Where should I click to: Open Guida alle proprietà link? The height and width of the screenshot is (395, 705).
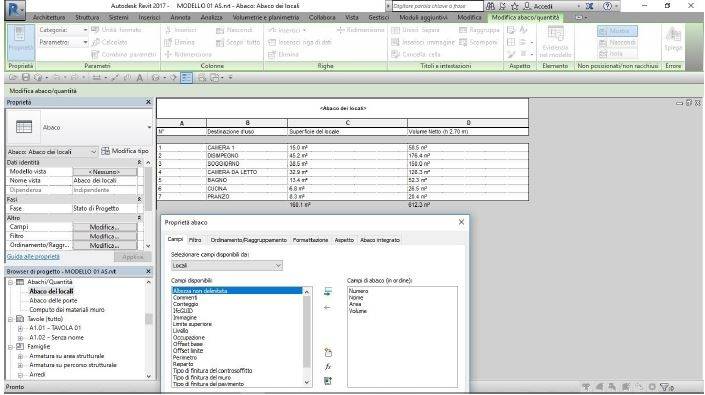click(x=33, y=257)
